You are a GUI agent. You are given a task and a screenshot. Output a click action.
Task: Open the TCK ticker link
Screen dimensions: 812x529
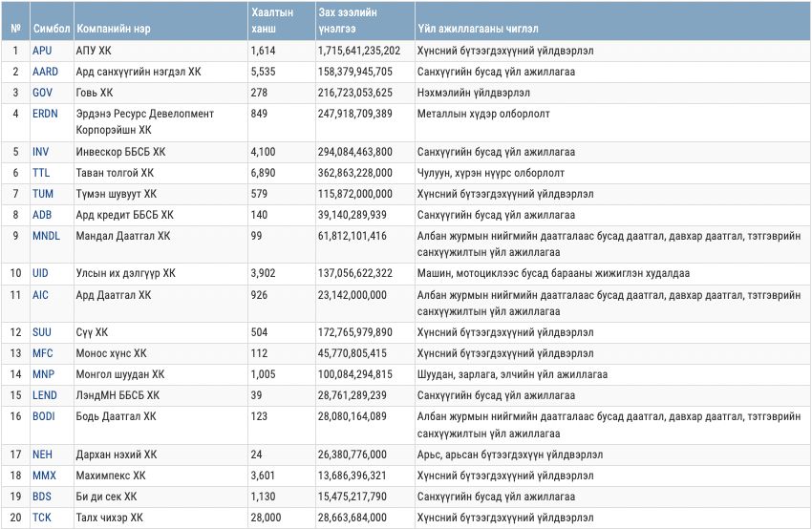tap(42, 518)
